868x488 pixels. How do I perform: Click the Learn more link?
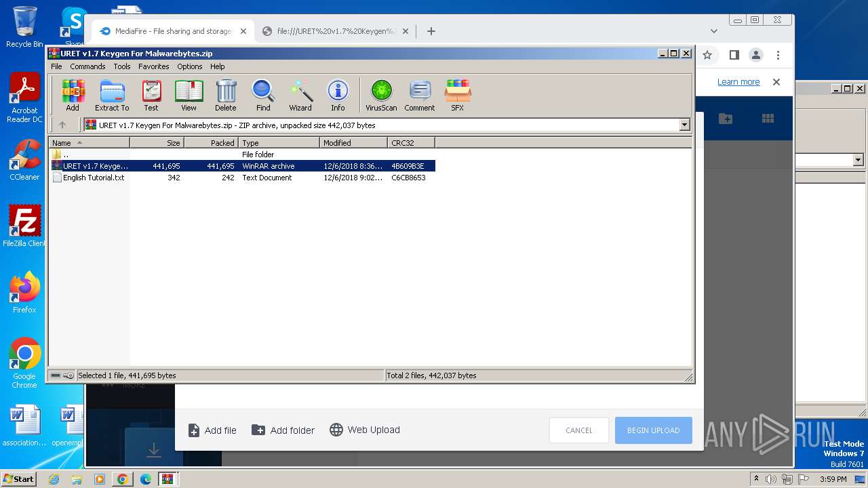click(x=738, y=82)
